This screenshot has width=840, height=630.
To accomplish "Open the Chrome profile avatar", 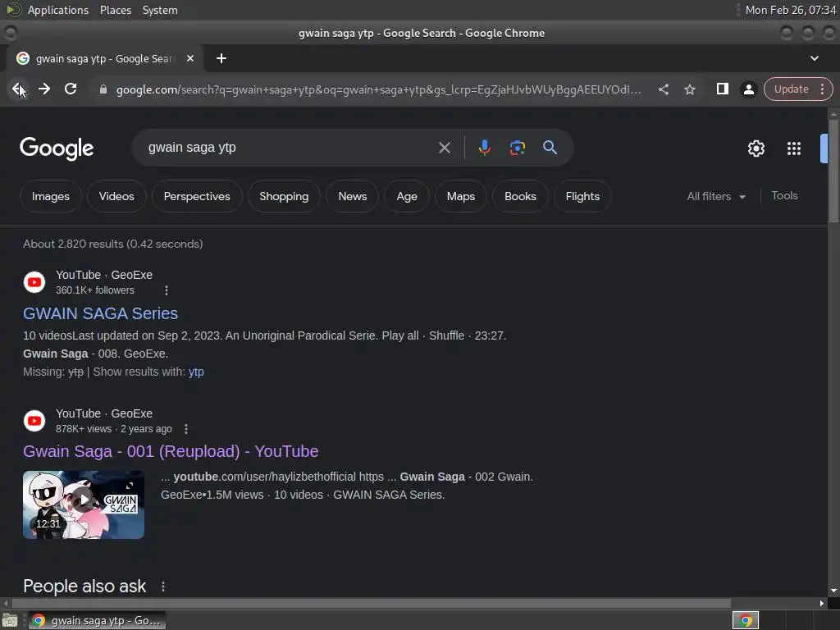I will [x=749, y=89].
